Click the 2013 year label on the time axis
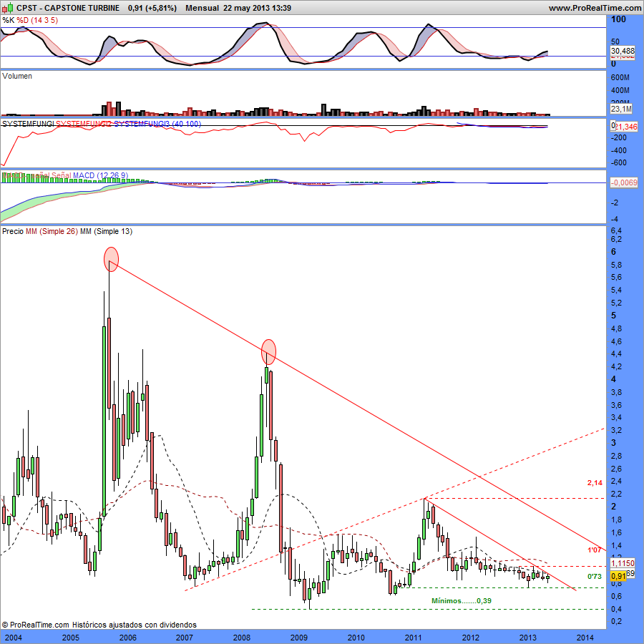This screenshot has width=644, height=644. (x=528, y=638)
